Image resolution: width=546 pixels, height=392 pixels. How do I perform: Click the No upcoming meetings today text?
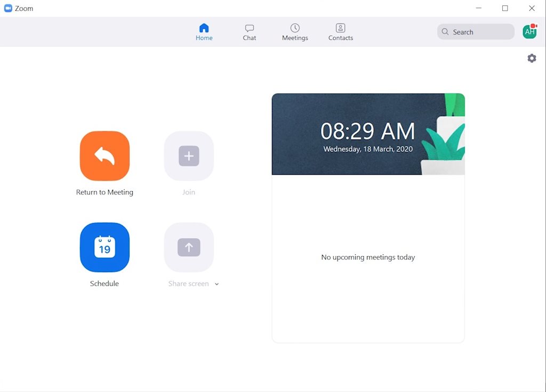[x=368, y=257]
